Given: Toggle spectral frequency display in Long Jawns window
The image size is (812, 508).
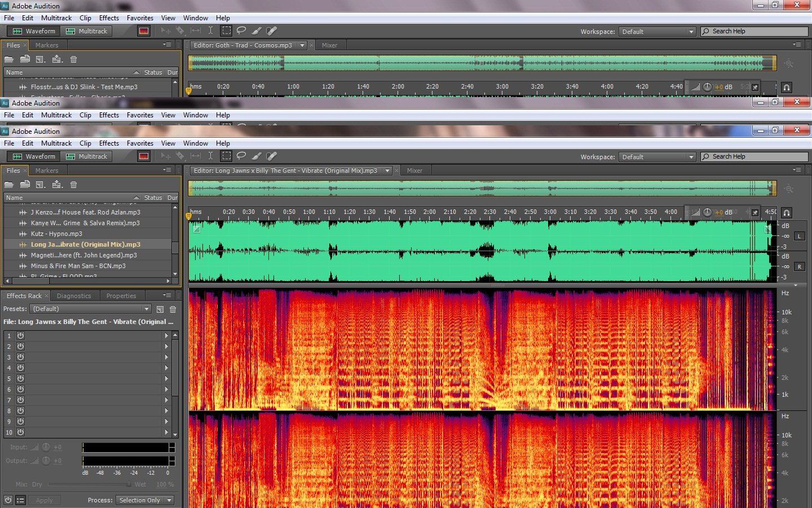Looking at the screenshot, I should [144, 156].
